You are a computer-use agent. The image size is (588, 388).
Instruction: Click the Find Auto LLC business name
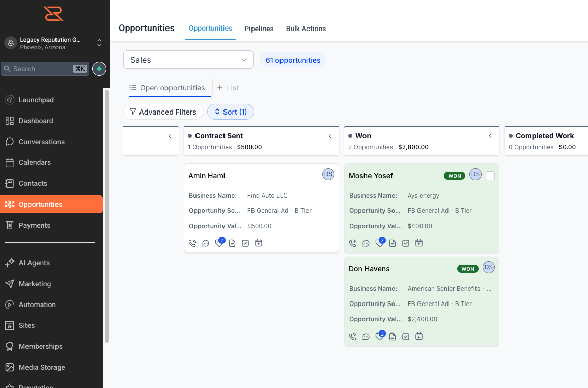point(267,195)
